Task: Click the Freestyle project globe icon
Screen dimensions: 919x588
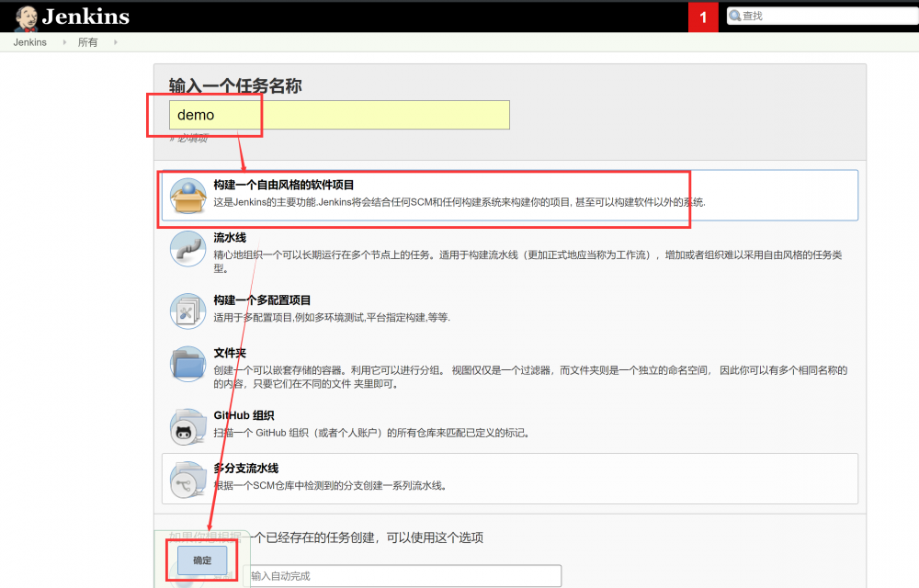Action: 187,195
